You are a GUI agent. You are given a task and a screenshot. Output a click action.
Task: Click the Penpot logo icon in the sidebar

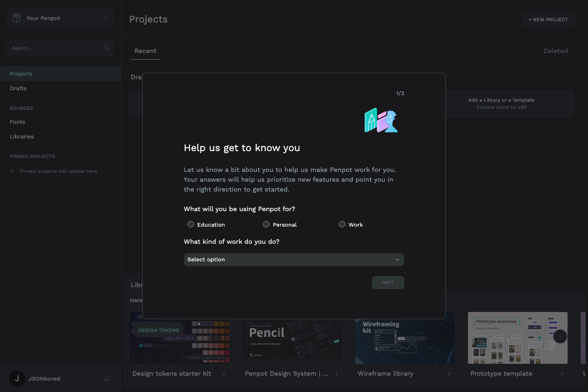(17, 18)
